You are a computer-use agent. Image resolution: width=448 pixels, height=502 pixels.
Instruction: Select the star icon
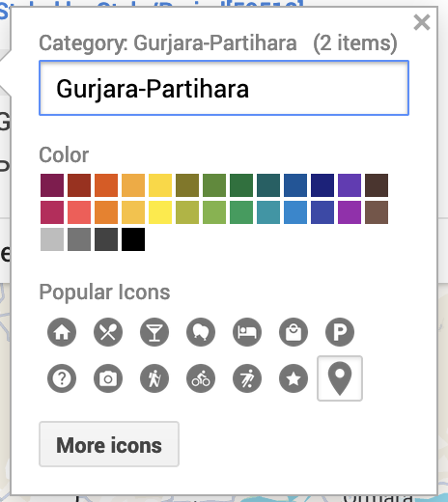point(294,378)
